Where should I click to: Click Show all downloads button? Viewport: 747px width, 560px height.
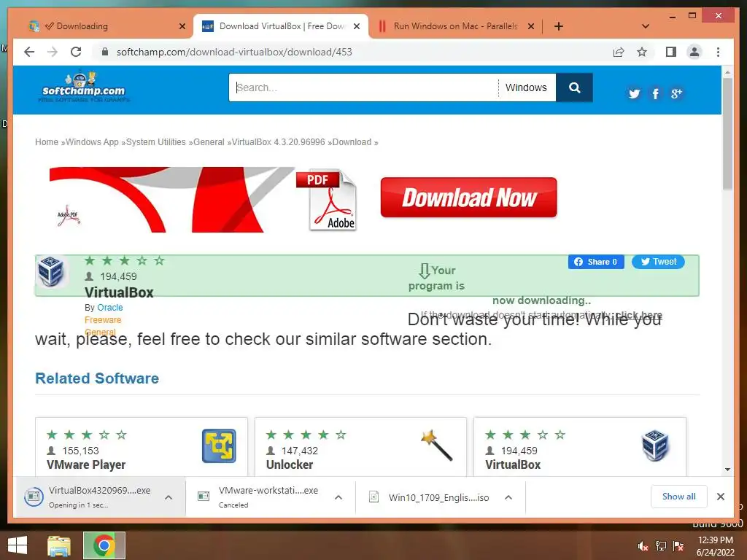[x=679, y=497]
